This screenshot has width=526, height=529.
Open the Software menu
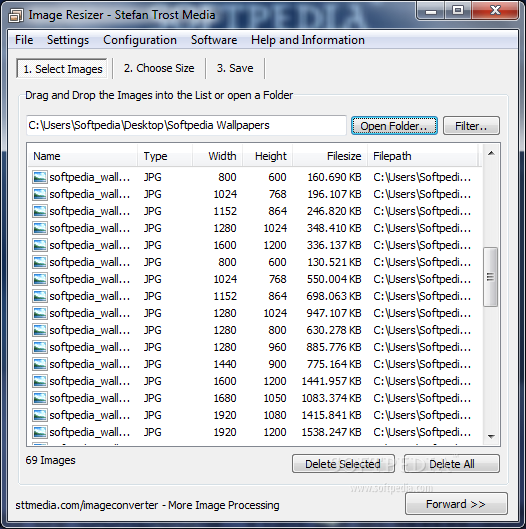[x=214, y=40]
